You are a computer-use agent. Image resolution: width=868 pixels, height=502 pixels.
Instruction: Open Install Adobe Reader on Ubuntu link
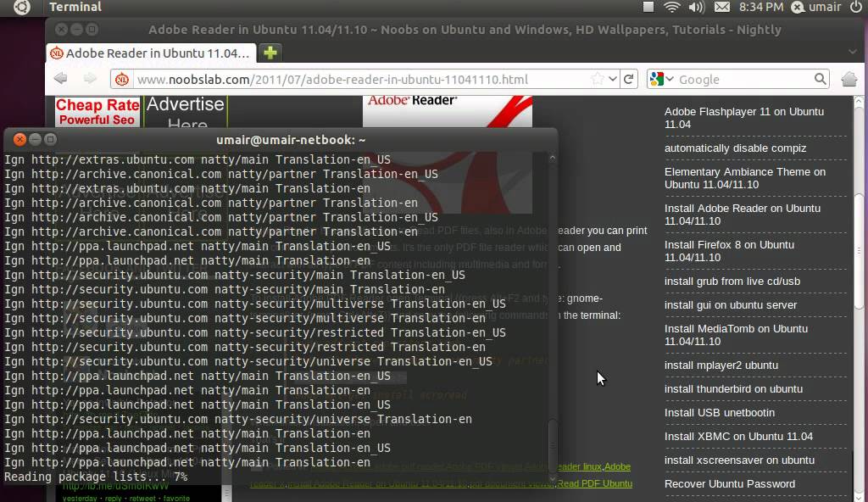[x=743, y=215]
